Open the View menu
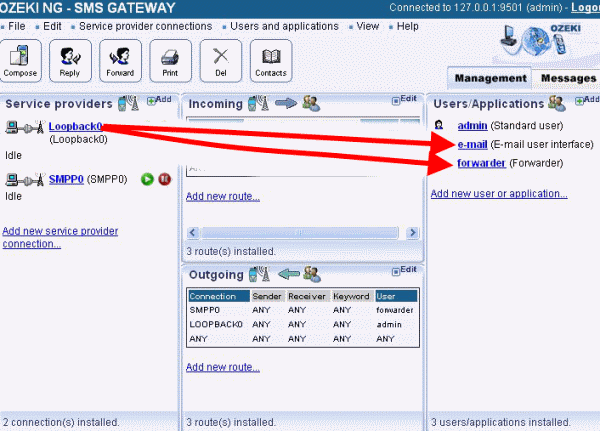This screenshot has width=600, height=431. (x=368, y=26)
